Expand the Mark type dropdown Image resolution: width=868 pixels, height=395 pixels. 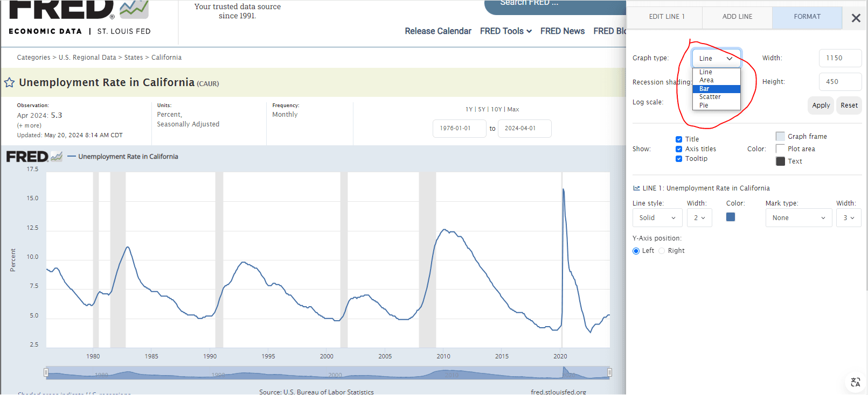[798, 218]
